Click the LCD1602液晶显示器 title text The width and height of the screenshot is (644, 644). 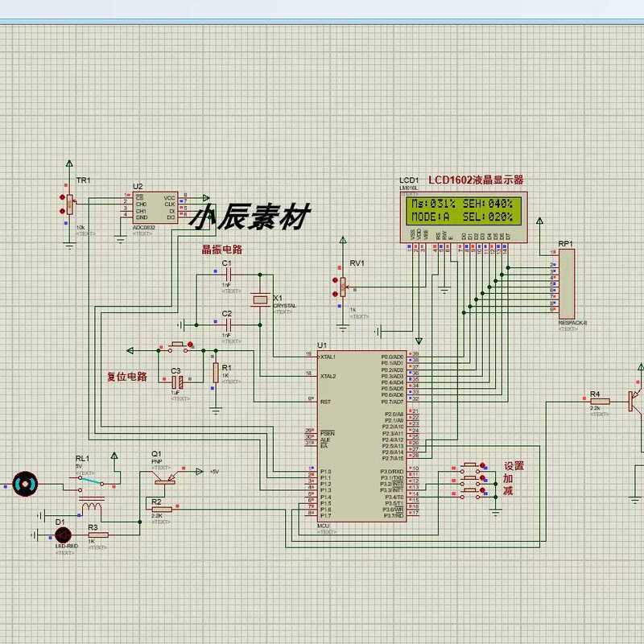476,180
